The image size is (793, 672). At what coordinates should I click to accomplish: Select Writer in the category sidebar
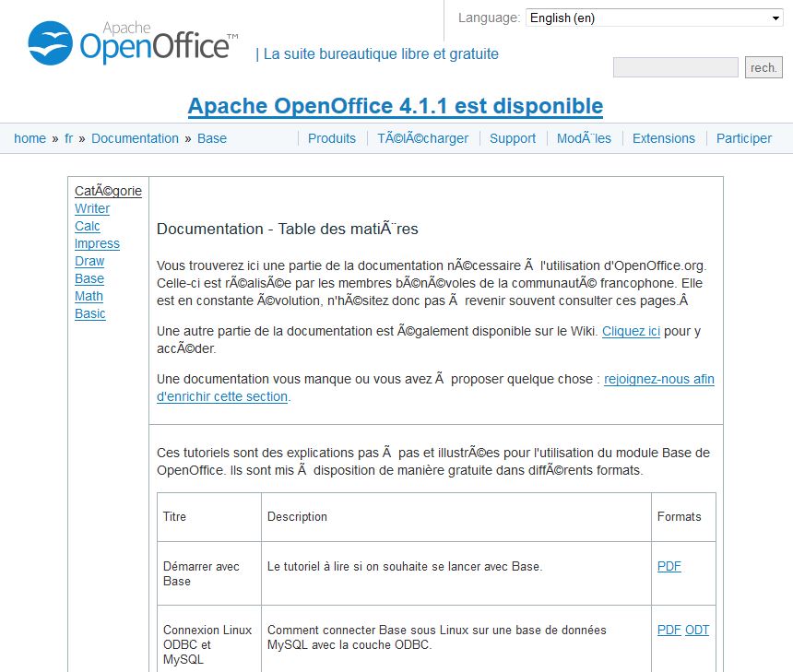(x=92, y=208)
